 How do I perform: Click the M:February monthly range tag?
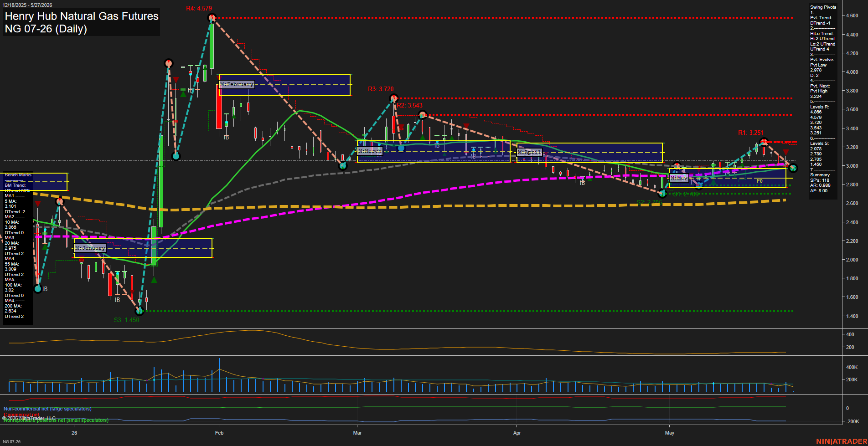click(237, 85)
